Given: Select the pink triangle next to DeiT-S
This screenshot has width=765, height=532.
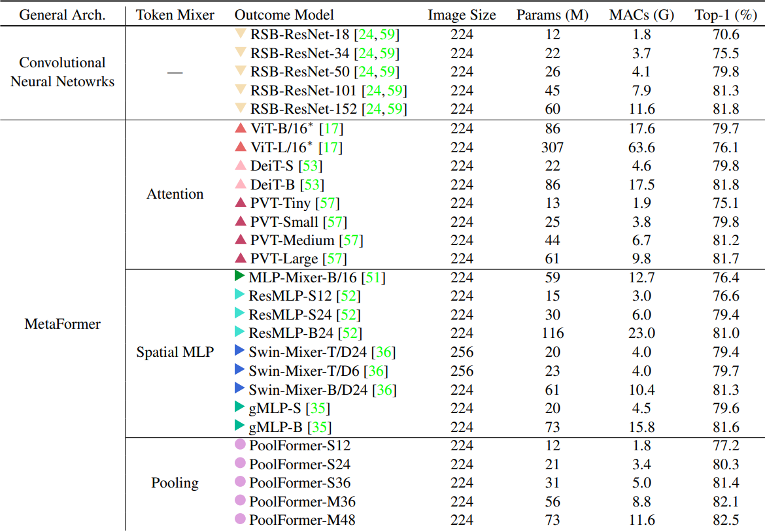Looking at the screenshot, I should [x=240, y=166].
